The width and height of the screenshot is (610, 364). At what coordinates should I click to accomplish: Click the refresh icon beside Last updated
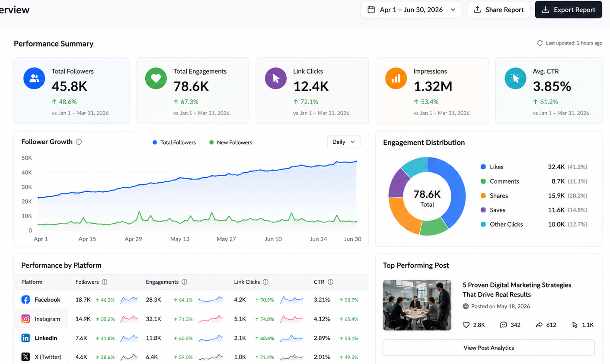[540, 43]
